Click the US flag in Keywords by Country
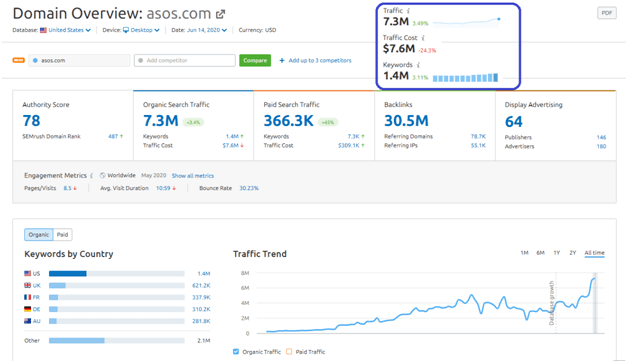Image resolution: width=628 pixels, height=363 pixels. pos(27,274)
